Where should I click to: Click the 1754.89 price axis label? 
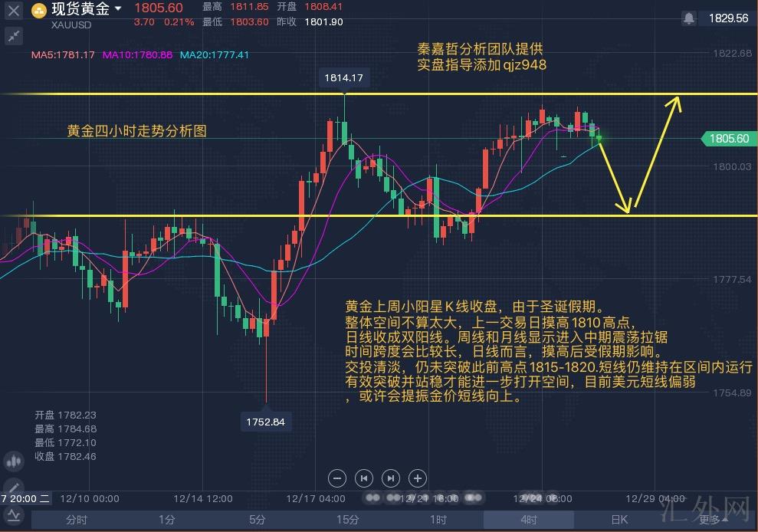click(732, 392)
